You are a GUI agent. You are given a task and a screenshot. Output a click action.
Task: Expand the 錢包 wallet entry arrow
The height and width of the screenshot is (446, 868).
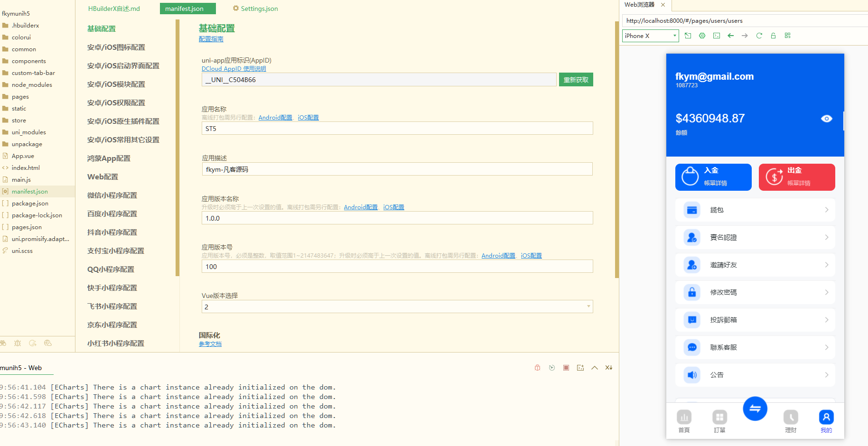(826, 210)
